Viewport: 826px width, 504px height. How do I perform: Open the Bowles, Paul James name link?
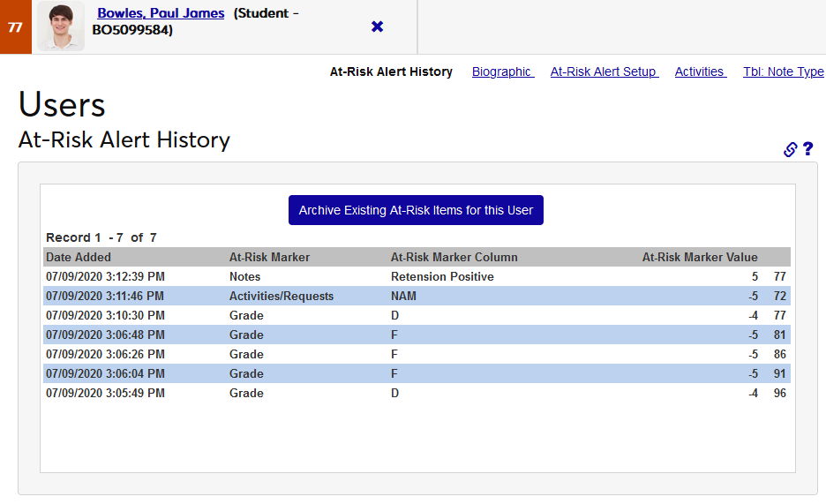tap(161, 13)
